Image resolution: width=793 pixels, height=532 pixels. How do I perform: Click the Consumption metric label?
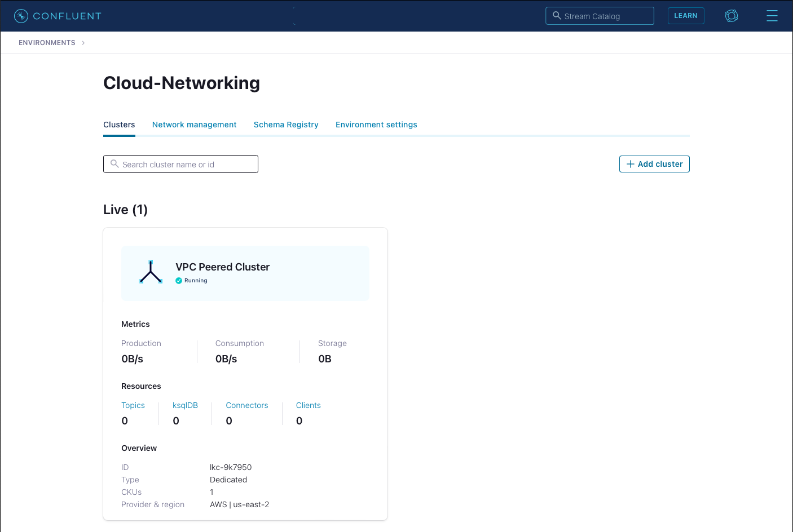tap(240, 343)
